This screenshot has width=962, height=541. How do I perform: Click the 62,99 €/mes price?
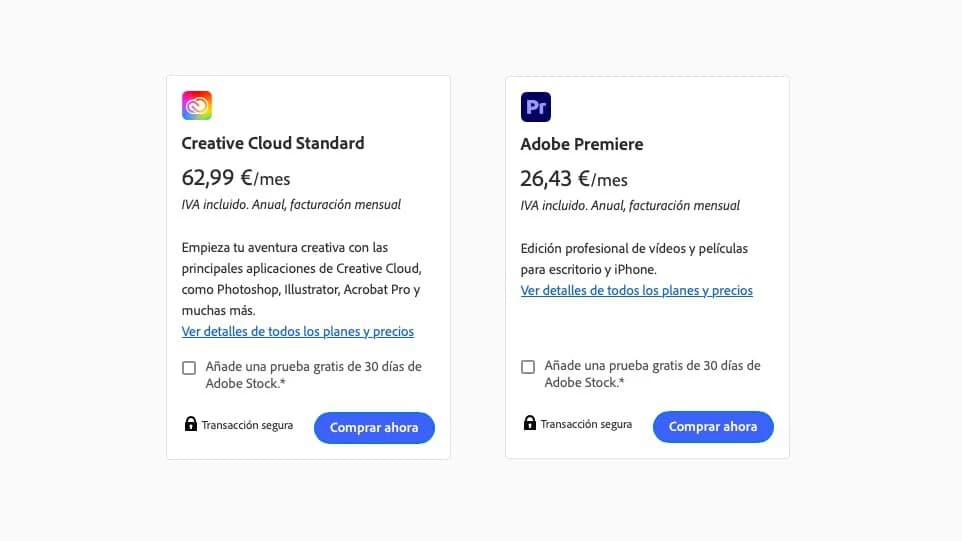click(236, 179)
